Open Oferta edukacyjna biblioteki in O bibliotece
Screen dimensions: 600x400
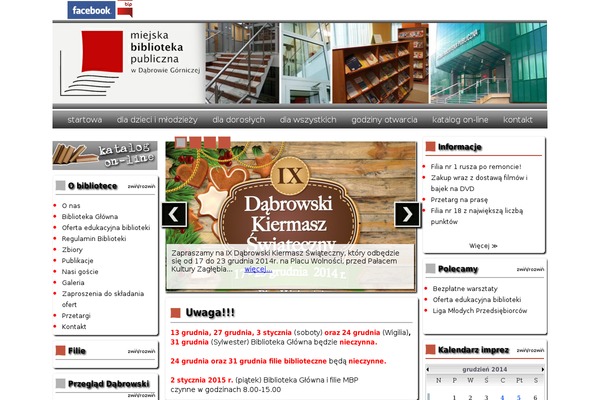[x=106, y=228]
